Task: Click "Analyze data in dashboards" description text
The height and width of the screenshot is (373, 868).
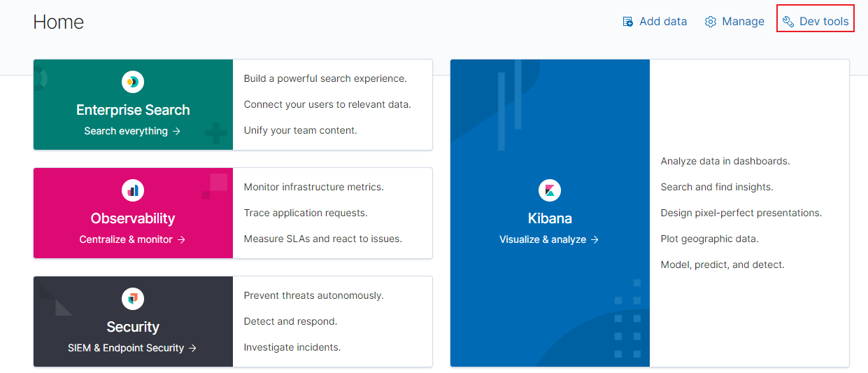Action: click(725, 161)
